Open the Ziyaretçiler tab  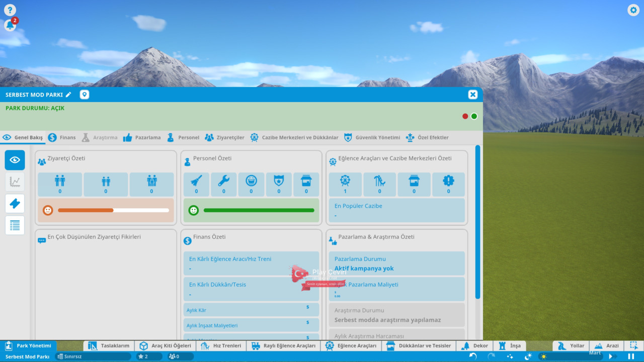224,137
